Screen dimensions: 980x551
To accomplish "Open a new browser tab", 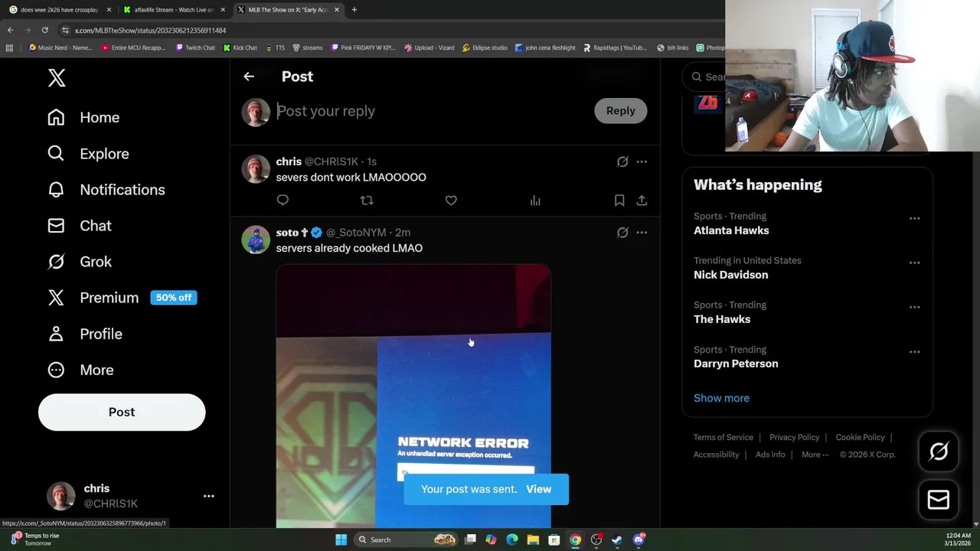I will 354,10.
